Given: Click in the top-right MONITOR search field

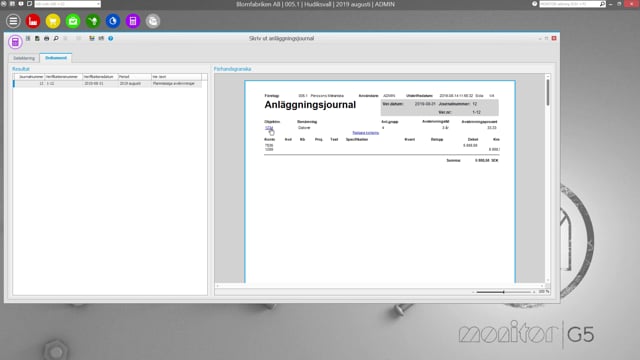Looking at the screenshot, I should 569,4.
